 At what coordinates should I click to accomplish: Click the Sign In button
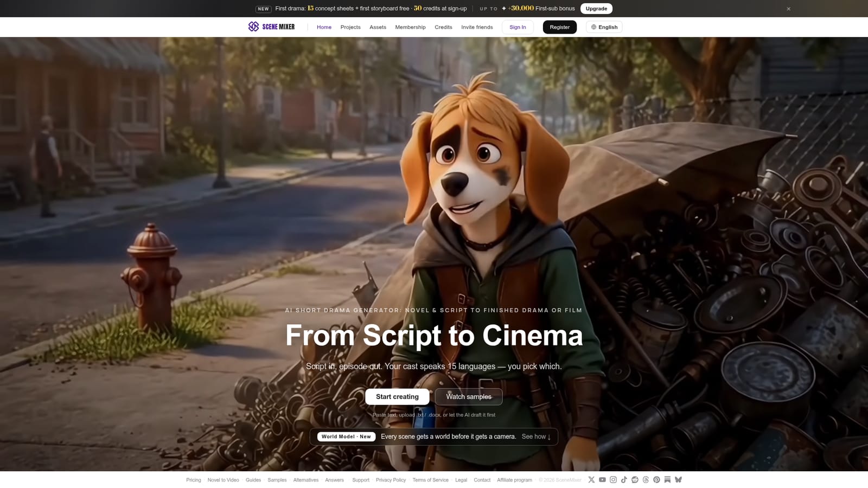tap(518, 27)
